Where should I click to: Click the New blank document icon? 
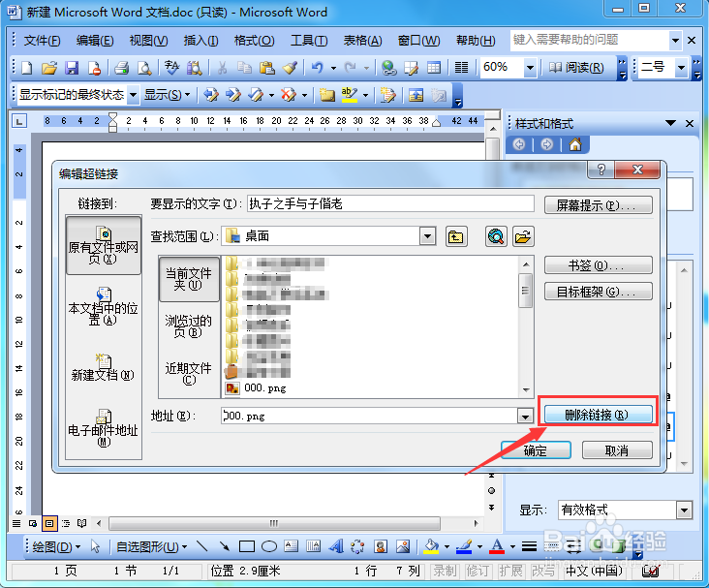[27, 68]
